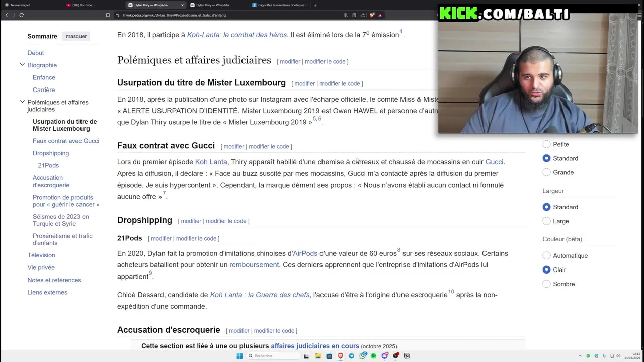Open the remboursement link
This screenshot has width=644, height=362.
click(x=254, y=265)
